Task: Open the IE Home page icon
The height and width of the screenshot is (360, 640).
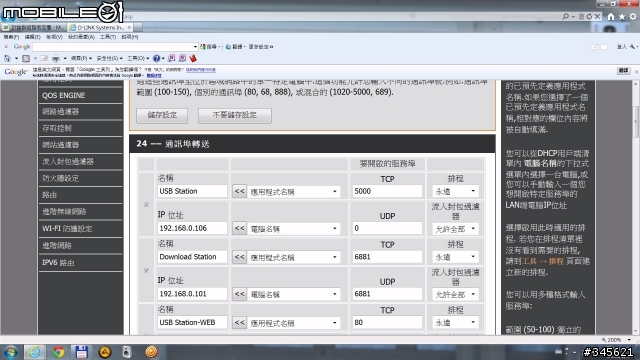Action: (x=611, y=17)
